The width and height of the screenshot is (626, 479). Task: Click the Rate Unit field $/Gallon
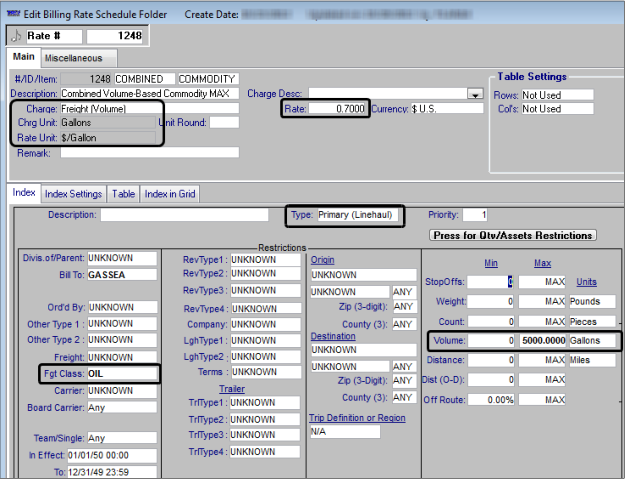[108, 138]
